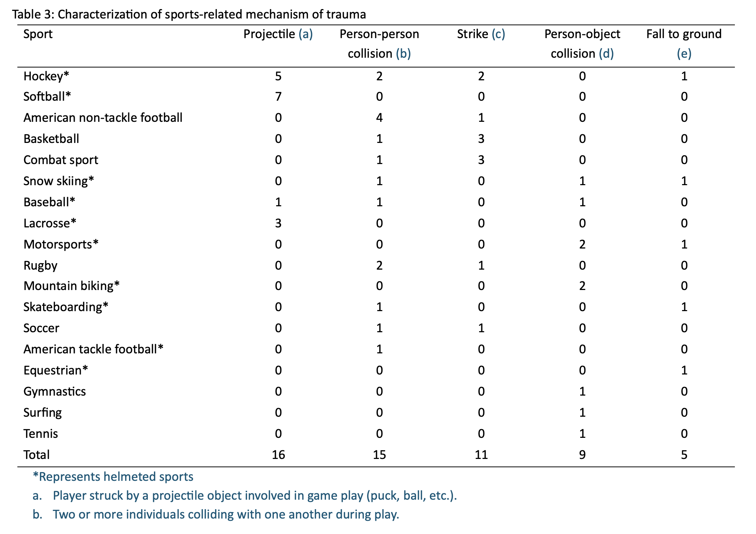Select the American non-tackle football row label

103,118
